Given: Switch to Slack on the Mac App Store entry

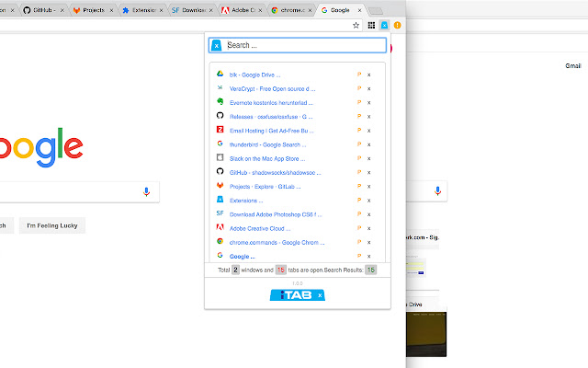Looking at the screenshot, I should [267, 158].
